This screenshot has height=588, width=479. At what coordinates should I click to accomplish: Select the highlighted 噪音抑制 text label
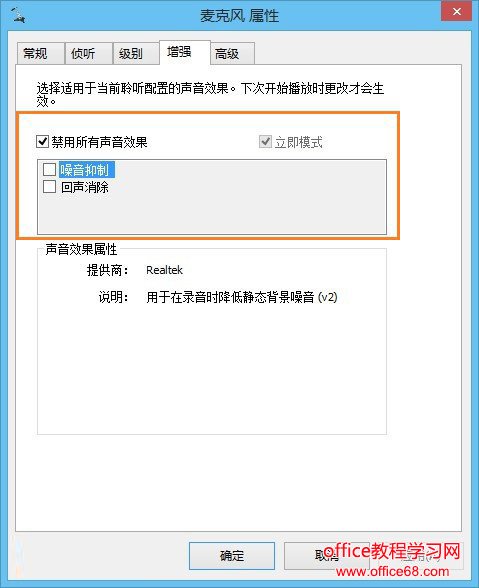click(87, 170)
